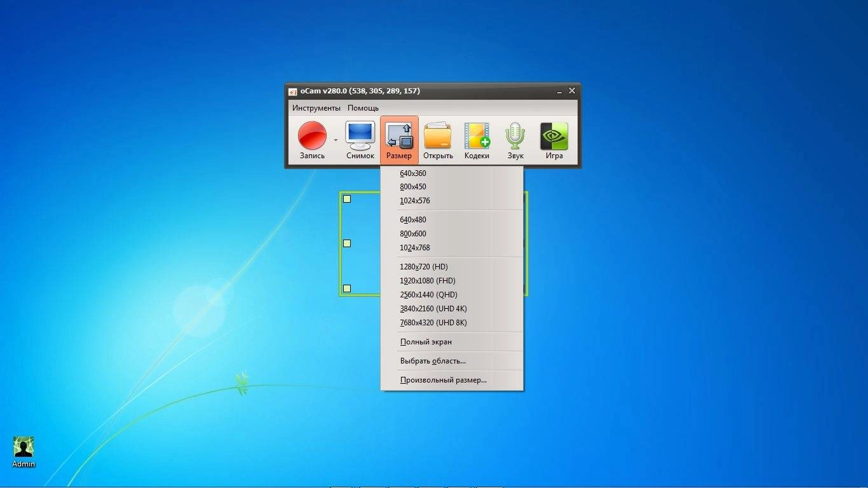The image size is (868, 488).
Task: Select 640x360 size preset
Action: click(x=452, y=173)
